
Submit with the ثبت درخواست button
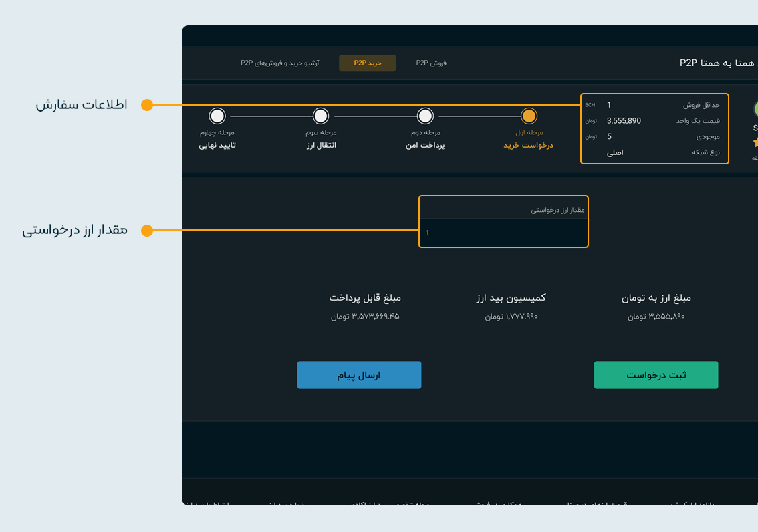click(656, 375)
